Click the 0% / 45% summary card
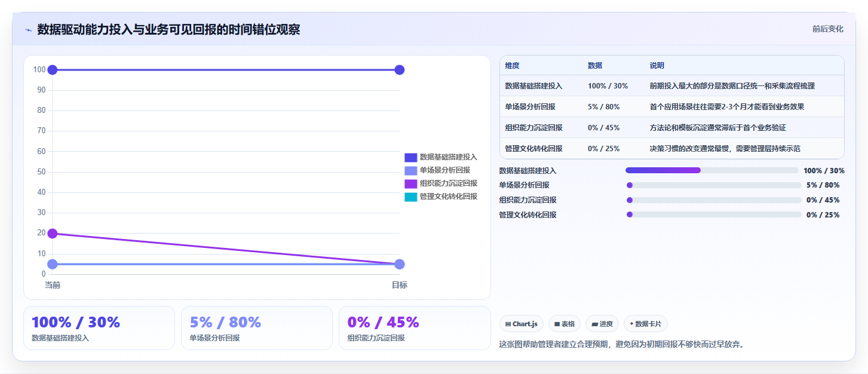The height and width of the screenshot is (374, 868). 415,328
